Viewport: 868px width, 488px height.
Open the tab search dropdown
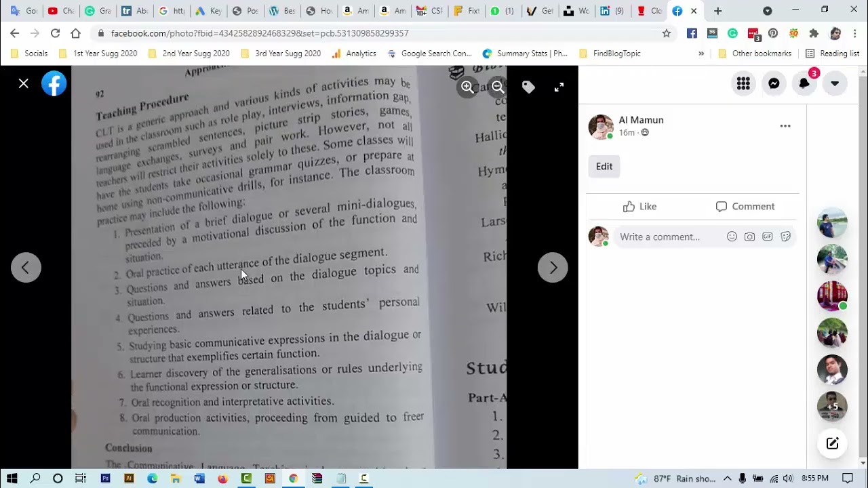[767, 11]
